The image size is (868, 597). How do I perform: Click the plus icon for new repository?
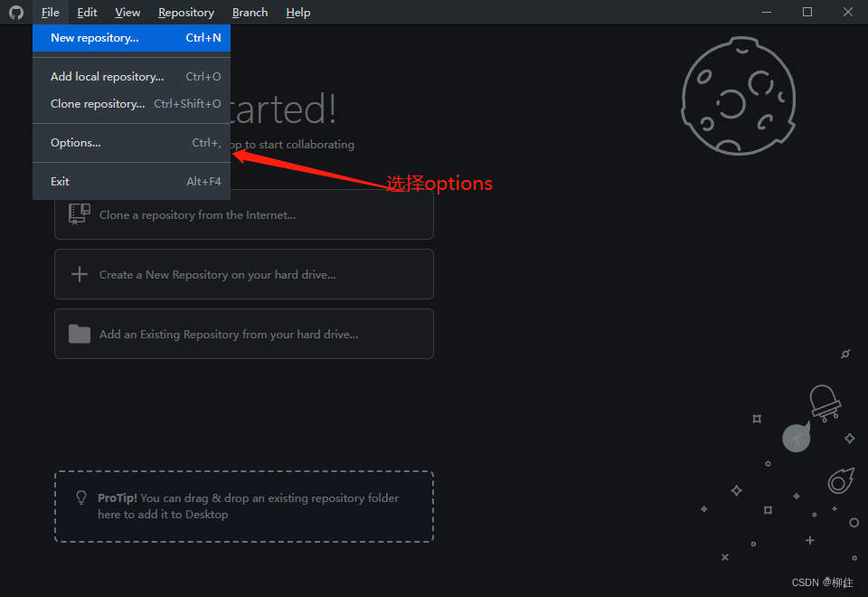pyautogui.click(x=80, y=273)
